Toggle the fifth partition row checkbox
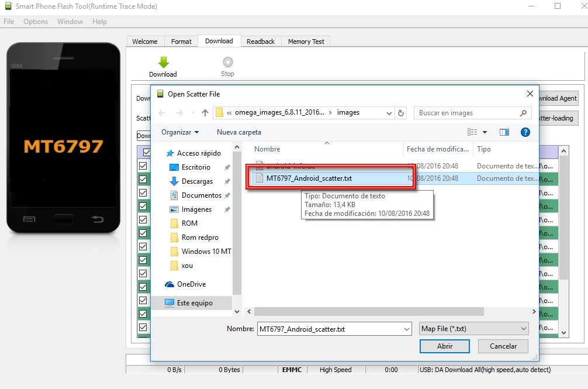 [x=143, y=219]
